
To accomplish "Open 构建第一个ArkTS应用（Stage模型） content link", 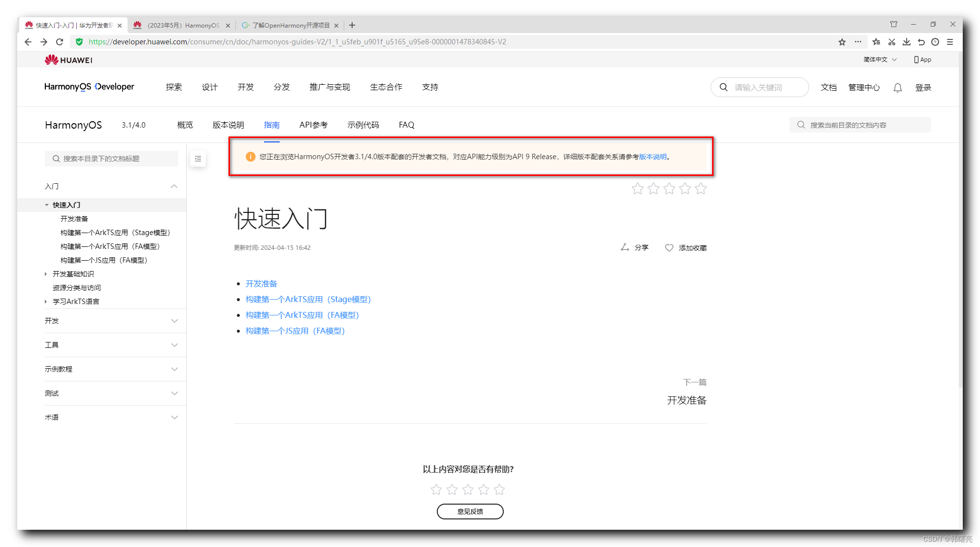I will pyautogui.click(x=308, y=300).
